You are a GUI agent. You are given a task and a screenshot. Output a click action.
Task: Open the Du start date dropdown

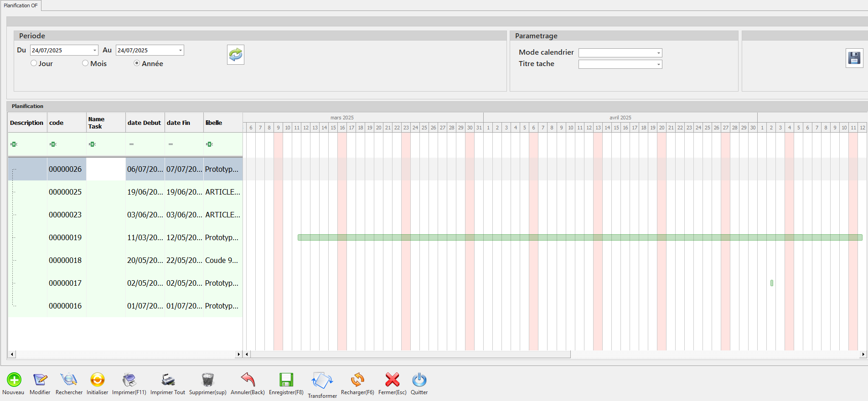95,50
